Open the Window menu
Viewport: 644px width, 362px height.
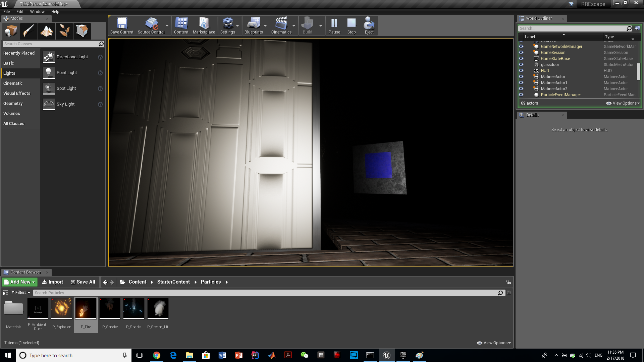(37, 11)
